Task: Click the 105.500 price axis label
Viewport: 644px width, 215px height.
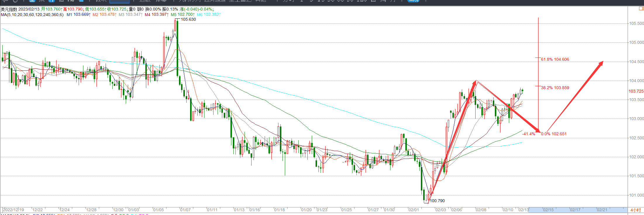Action: tap(636, 23)
